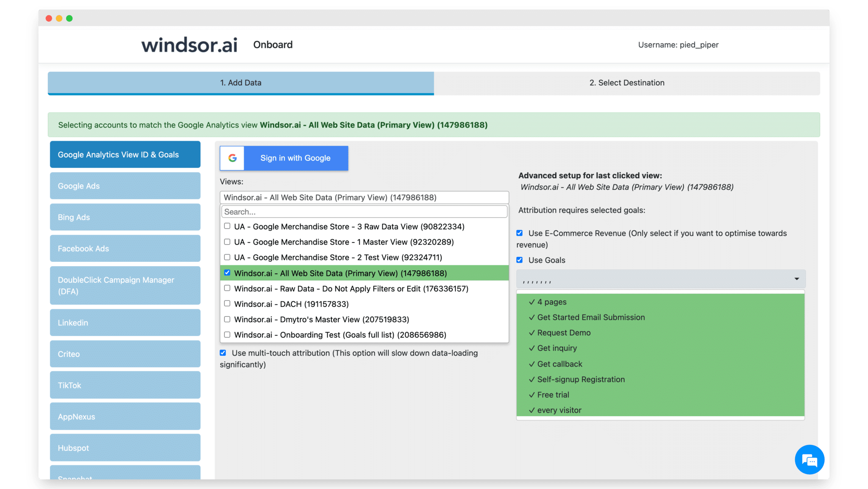Deselect the "Request Demo" goal

563,333
